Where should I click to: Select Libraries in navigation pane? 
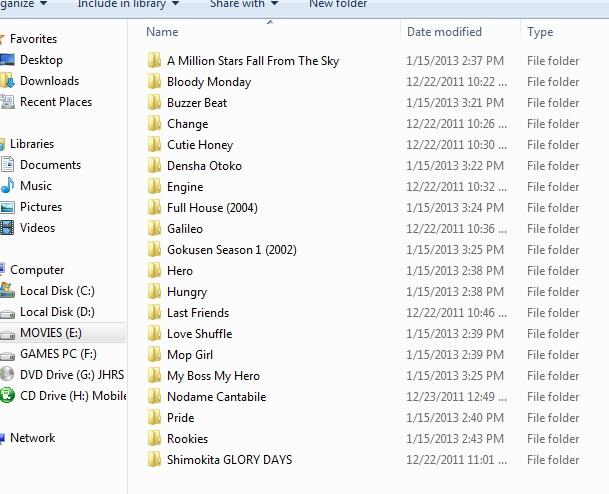click(32, 144)
